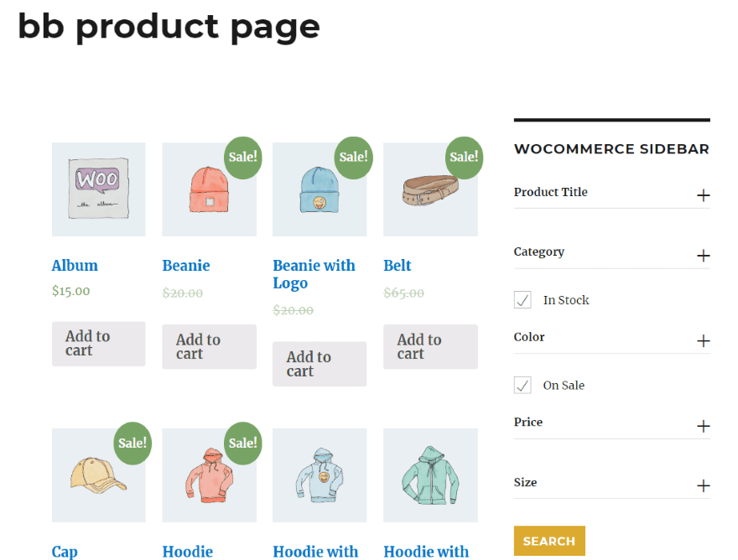Expand the Color filter section
Screen dimensions: 738x560
[703, 340]
